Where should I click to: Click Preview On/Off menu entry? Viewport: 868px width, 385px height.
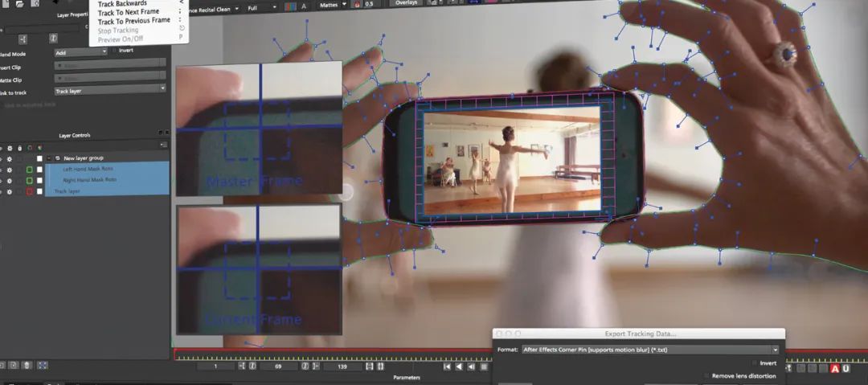click(x=120, y=39)
